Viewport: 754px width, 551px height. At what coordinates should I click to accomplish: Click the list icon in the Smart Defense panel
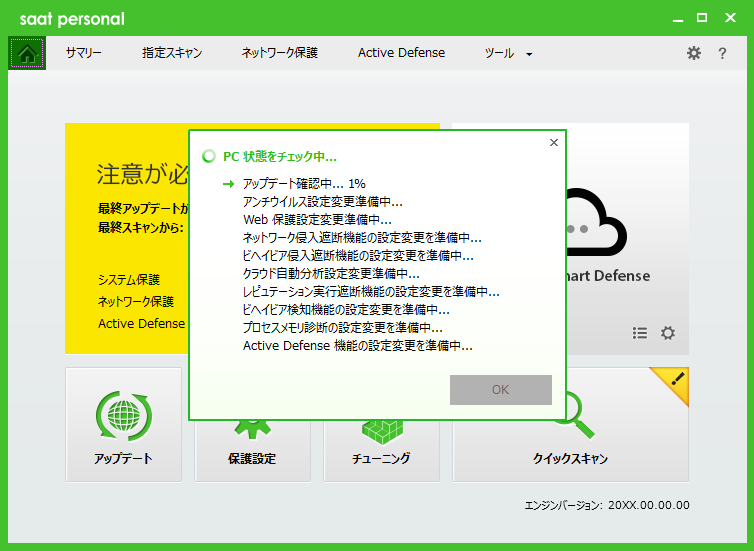tap(640, 333)
